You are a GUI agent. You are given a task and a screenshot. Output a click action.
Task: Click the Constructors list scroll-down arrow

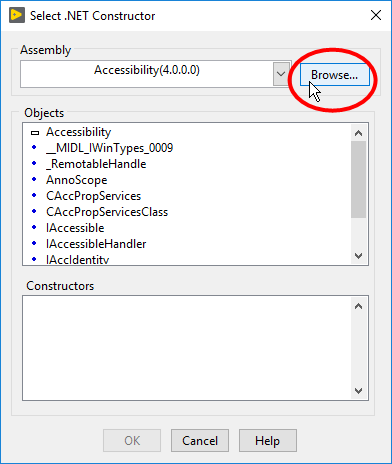click(x=359, y=390)
